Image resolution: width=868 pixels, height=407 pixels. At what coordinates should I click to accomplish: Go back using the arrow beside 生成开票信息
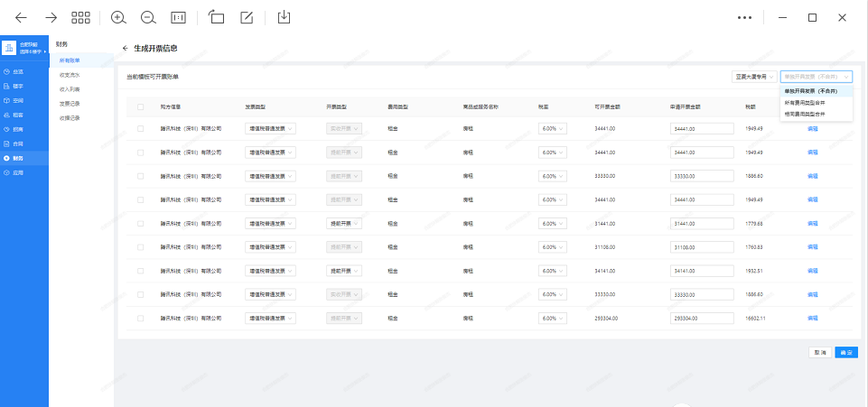125,48
